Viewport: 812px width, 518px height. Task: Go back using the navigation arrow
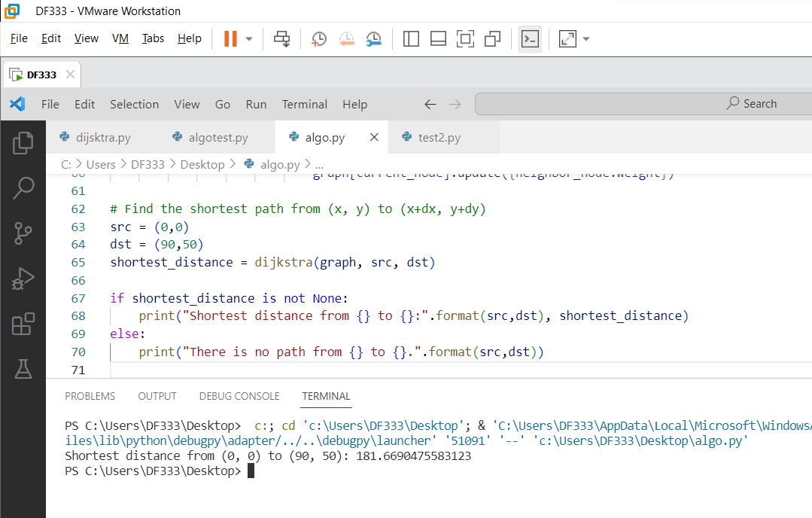coord(430,105)
